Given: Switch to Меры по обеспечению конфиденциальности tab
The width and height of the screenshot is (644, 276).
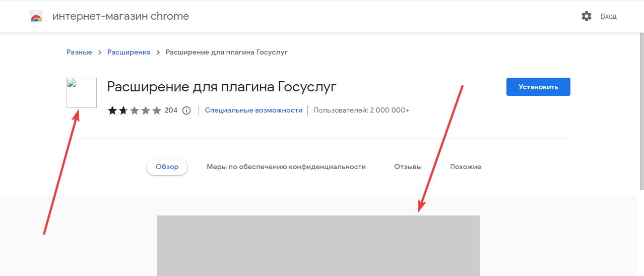Looking at the screenshot, I should tap(286, 167).
